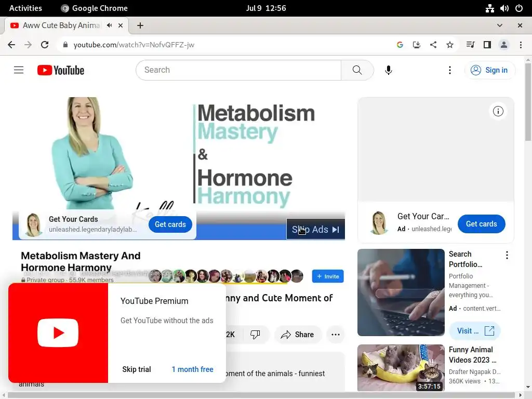Open a new tab
532x399 pixels.
coord(140,25)
